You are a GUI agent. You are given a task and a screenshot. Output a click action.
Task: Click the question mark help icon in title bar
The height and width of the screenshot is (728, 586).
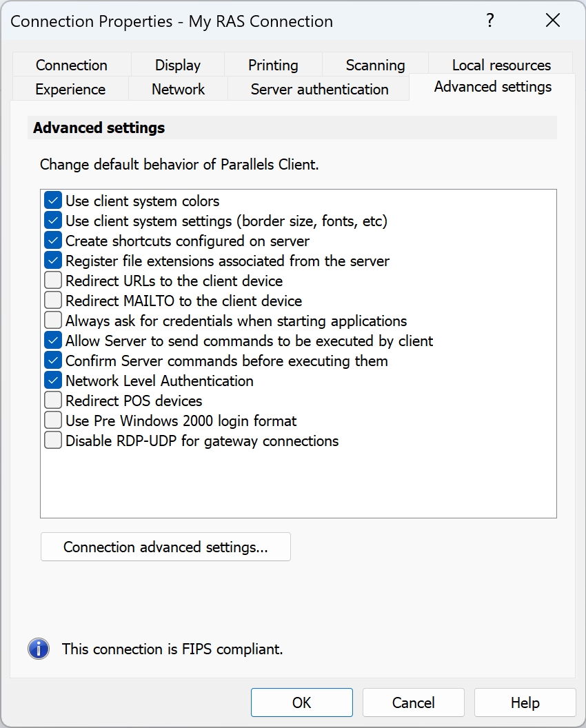(490, 21)
